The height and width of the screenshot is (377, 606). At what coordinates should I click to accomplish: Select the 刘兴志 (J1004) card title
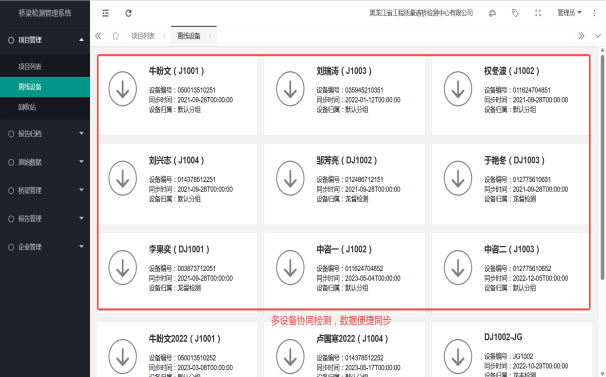[x=176, y=160]
